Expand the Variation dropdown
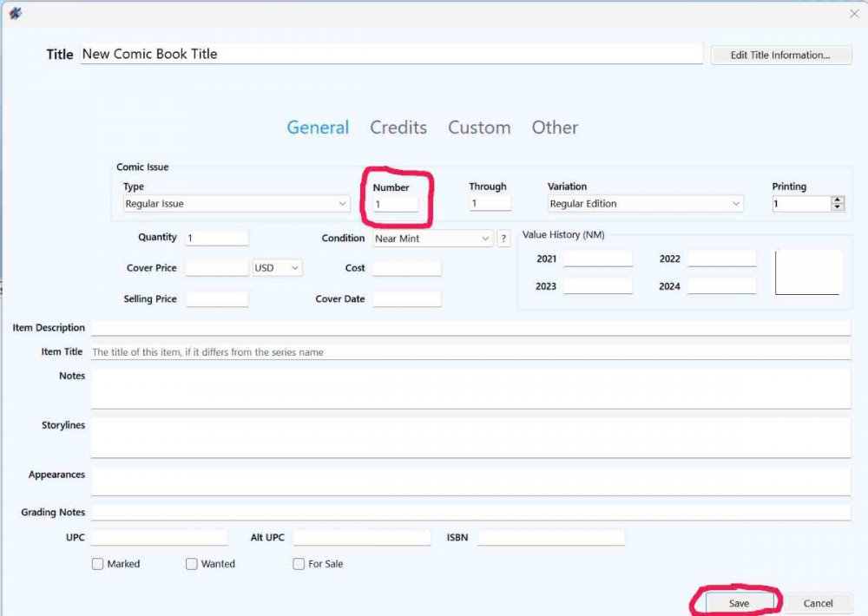The height and width of the screenshot is (616, 868). click(x=646, y=204)
